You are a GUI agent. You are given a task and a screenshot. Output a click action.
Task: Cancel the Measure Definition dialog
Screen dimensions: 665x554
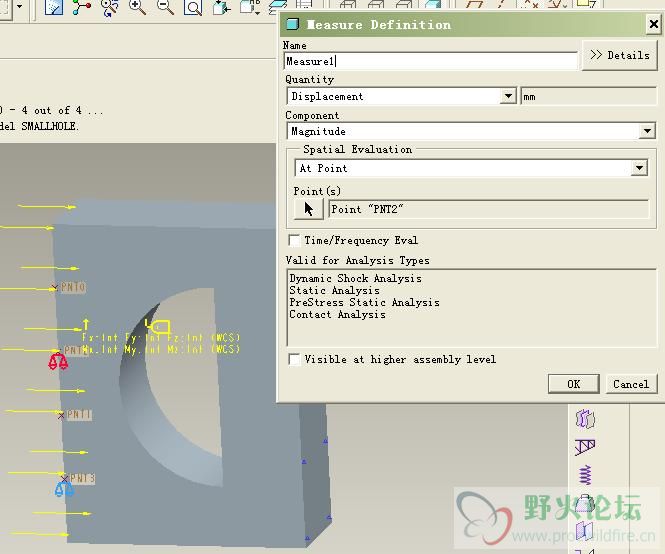[630, 384]
